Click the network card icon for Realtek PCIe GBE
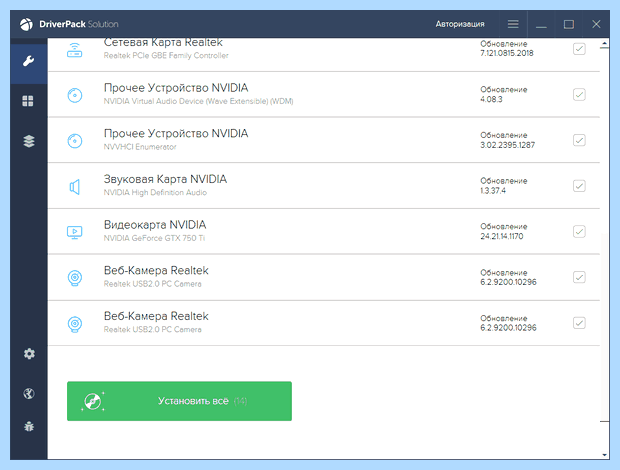This screenshot has height=470, width=620. 74,50
